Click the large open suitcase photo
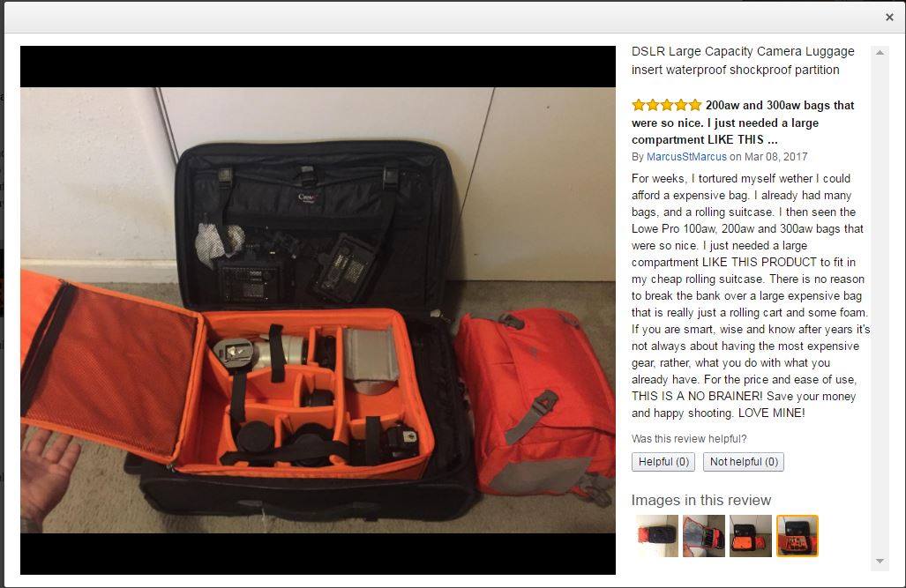 [x=318, y=310]
